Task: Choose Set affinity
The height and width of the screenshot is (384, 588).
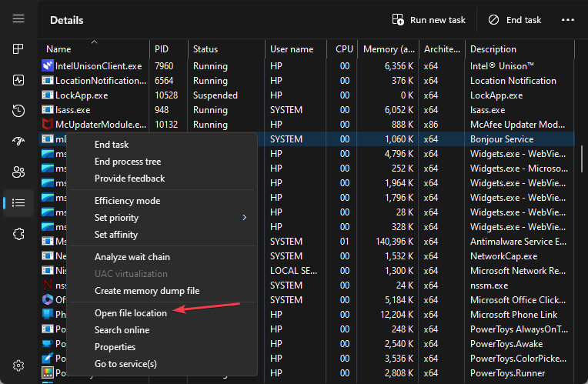Action: tap(116, 235)
